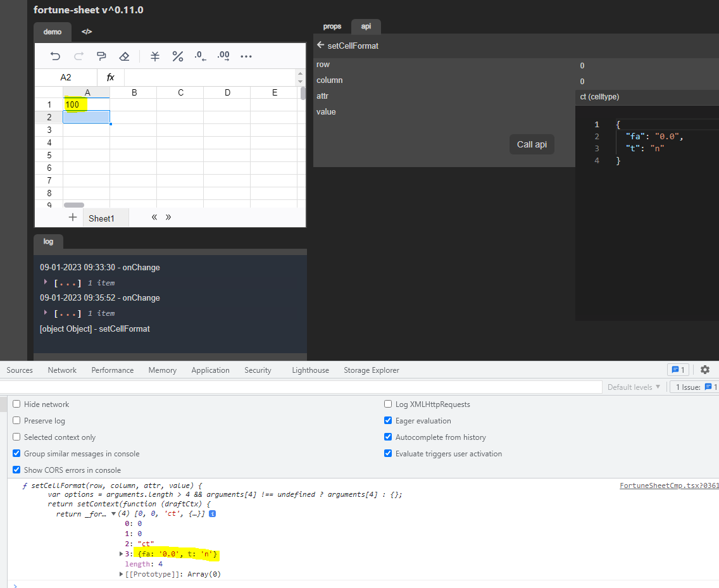The image size is (719, 588).
Task: Expand the first onChange log entry
Action: point(45,282)
